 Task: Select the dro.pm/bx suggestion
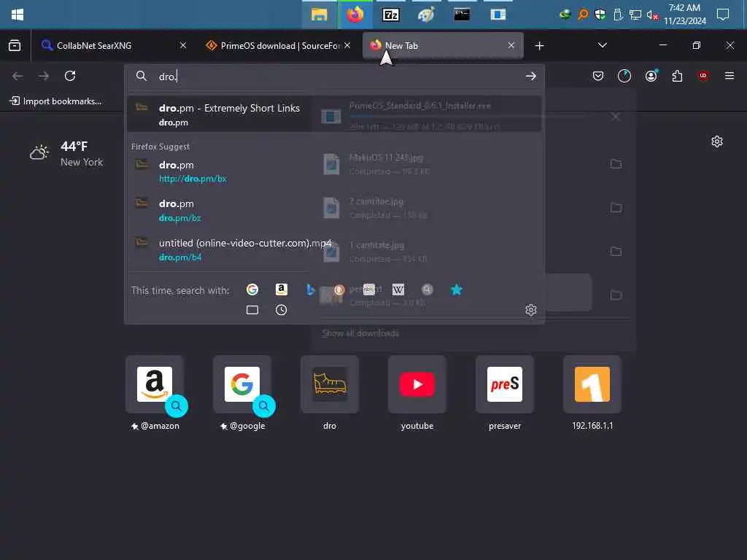click(x=334, y=171)
